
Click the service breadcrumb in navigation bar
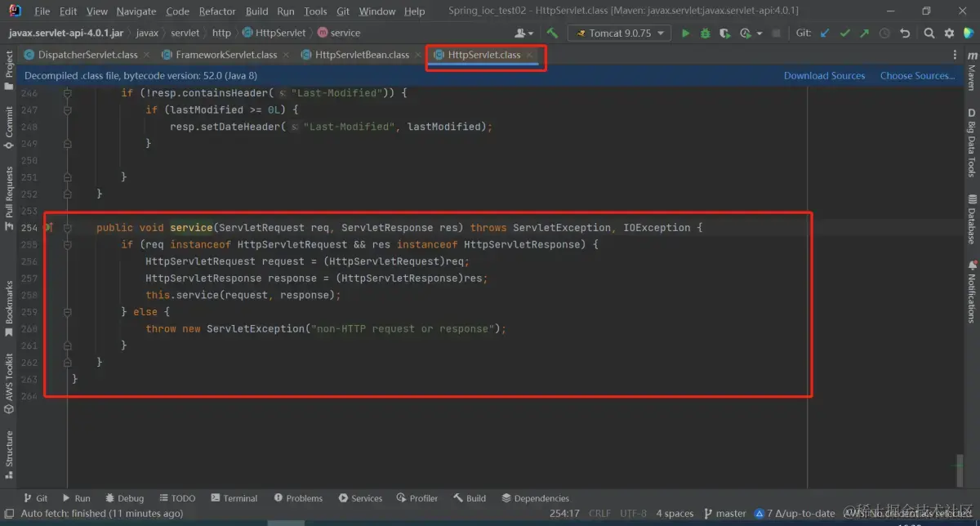coord(339,33)
